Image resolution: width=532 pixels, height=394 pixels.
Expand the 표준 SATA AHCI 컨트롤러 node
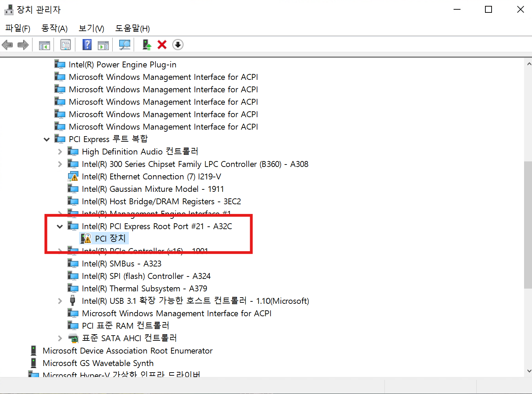pyautogui.click(x=60, y=338)
